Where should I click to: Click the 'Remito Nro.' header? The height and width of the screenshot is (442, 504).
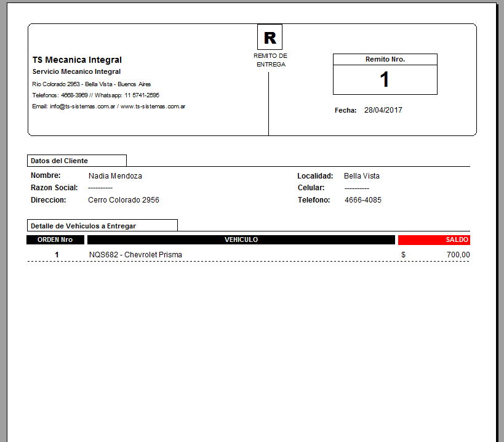385,60
